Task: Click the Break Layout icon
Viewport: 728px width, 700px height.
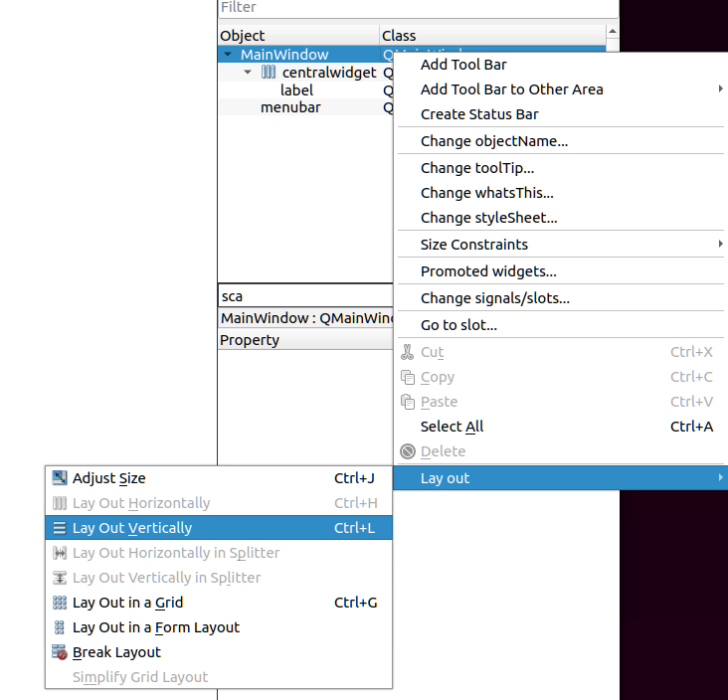Action: pos(60,652)
